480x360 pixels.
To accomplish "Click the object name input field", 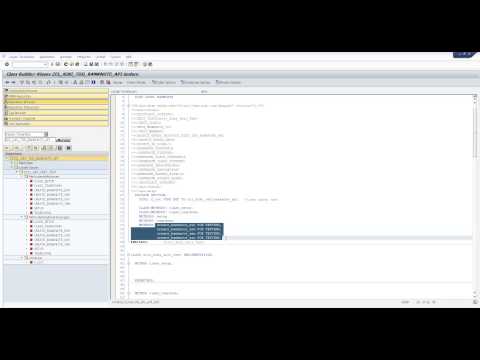I will (x=29, y=140).
